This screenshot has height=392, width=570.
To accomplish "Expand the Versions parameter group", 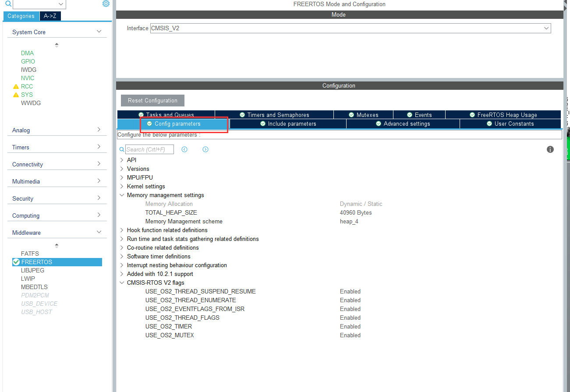I will pyautogui.click(x=122, y=169).
